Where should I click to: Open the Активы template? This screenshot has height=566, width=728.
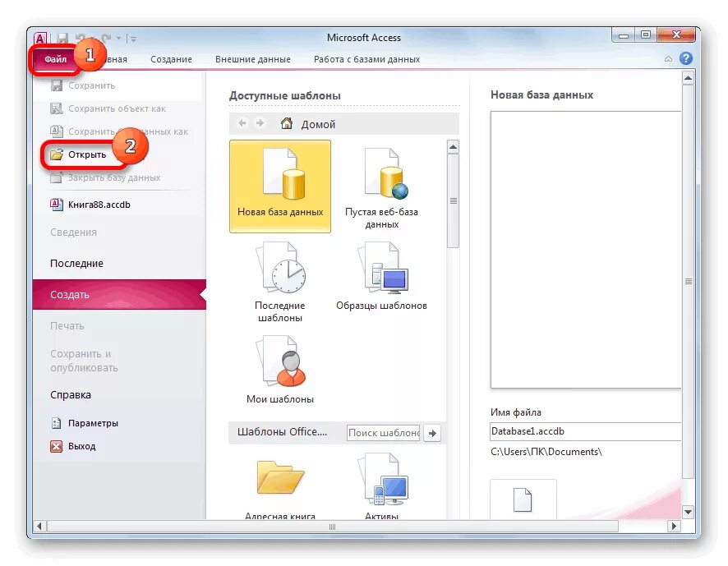click(381, 487)
